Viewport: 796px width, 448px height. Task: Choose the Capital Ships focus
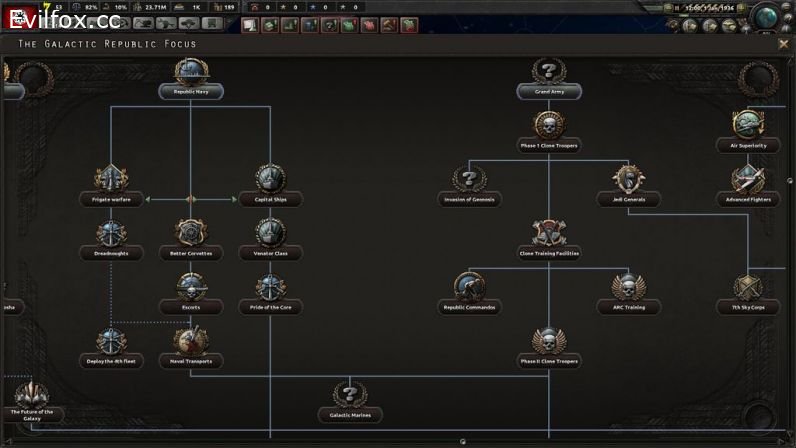pyautogui.click(x=270, y=180)
